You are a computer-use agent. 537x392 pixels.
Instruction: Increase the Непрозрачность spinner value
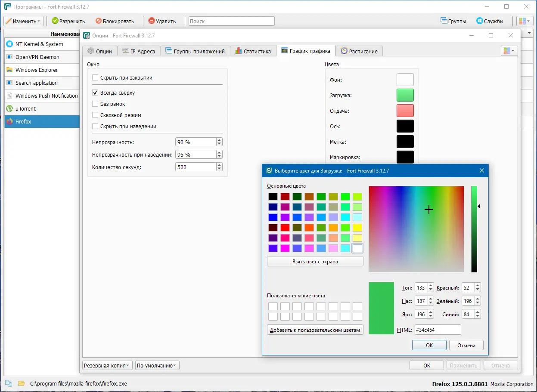[219, 140]
